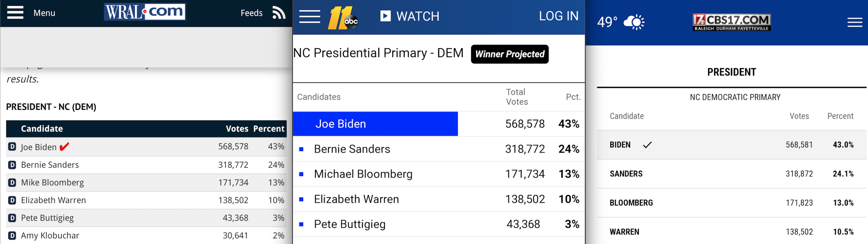The image size is (868, 244).
Task: Select the Menu label on WRAL header
Action: (44, 13)
